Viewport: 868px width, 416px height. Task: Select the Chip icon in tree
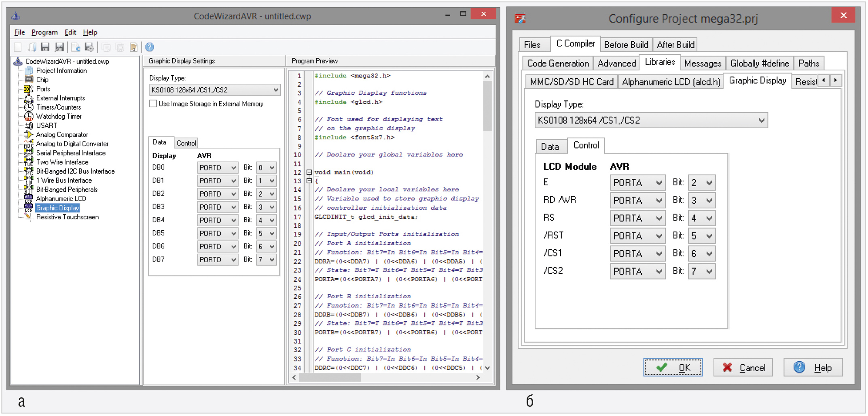click(29, 80)
